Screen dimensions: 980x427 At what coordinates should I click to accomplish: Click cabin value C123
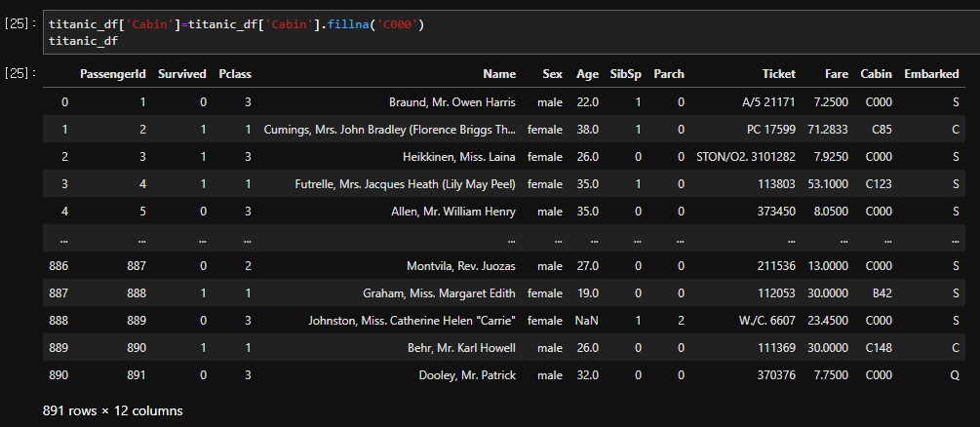click(x=879, y=184)
